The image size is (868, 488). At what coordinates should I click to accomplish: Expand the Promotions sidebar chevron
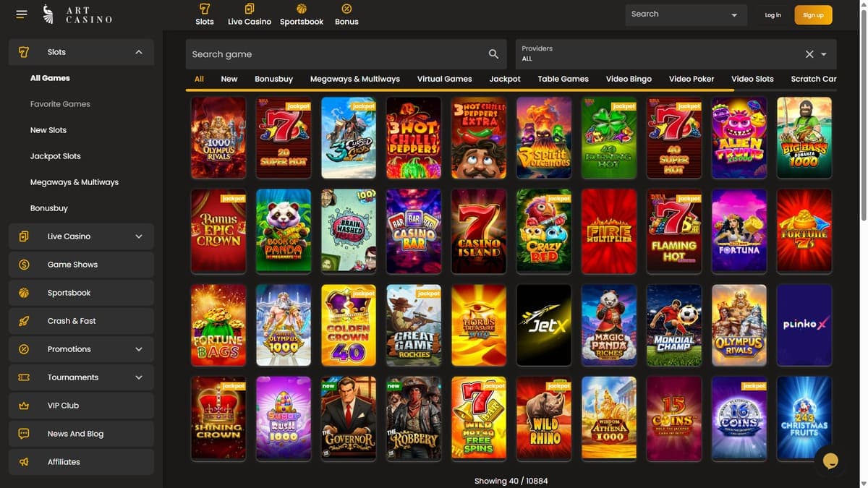139,349
